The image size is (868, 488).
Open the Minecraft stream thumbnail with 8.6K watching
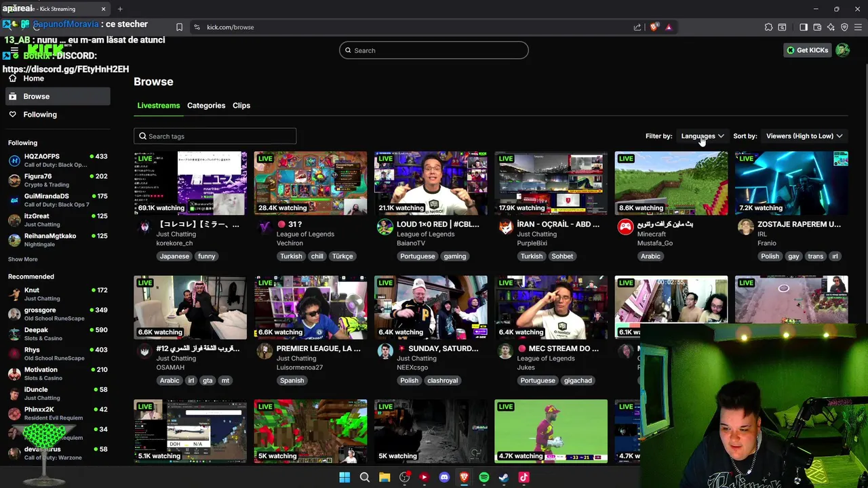671,183
